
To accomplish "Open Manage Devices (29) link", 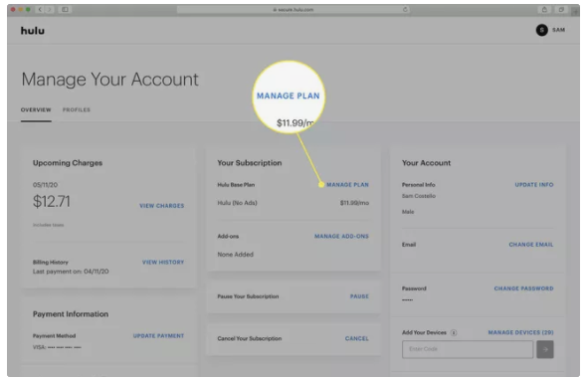I will click(521, 332).
